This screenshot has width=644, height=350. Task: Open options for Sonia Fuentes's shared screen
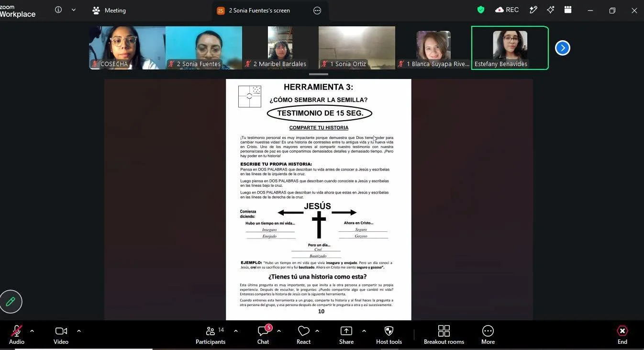(317, 11)
